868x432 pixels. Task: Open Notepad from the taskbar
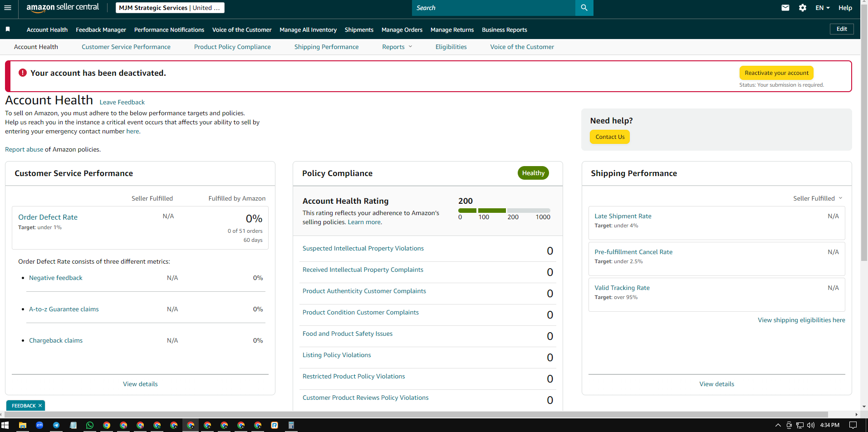pyautogui.click(x=73, y=425)
